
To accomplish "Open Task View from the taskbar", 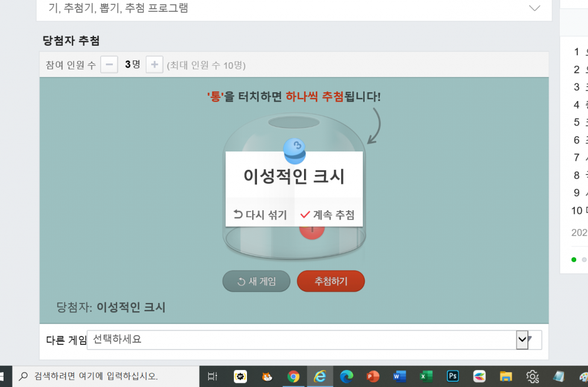I will coord(213,376).
